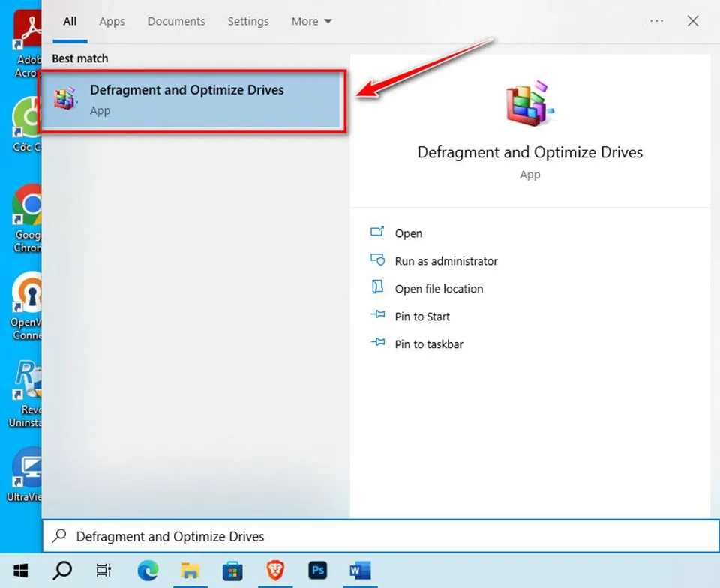Click the taskbar Search magnifier icon

(63, 571)
